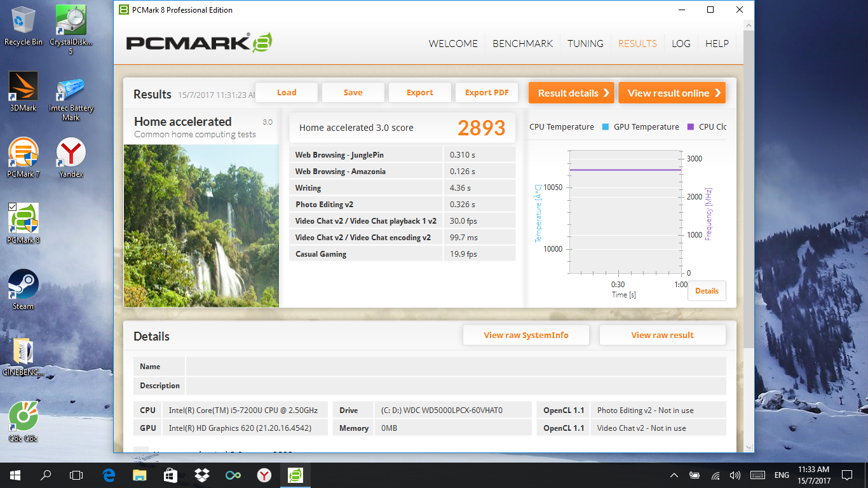868x488 pixels.
Task: Click the purple CPU Clock legend swatch
Action: coord(690,127)
